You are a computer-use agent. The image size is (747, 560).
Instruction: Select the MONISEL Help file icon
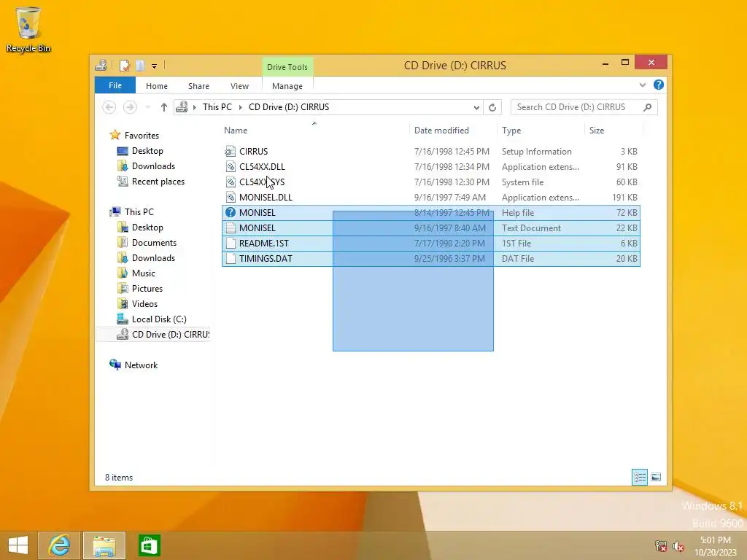[231, 212]
